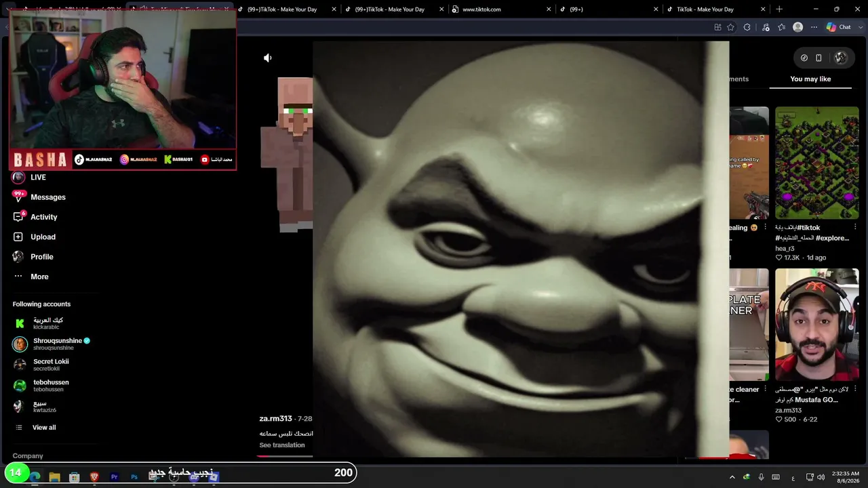This screenshot has width=868, height=488.
Task: Show hidden system tray icons
Action: 732,477
